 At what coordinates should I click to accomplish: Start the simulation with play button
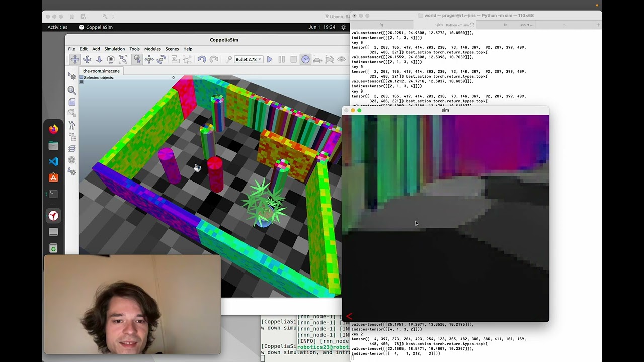pos(270,59)
